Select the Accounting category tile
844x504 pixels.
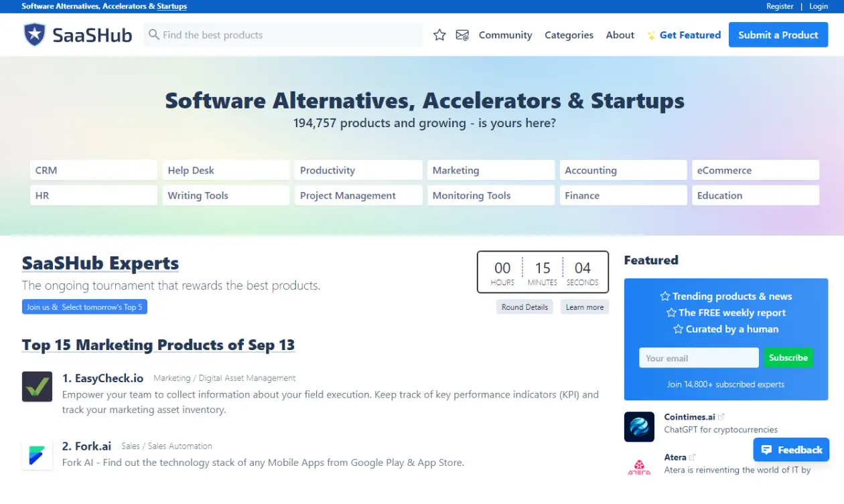coord(624,170)
